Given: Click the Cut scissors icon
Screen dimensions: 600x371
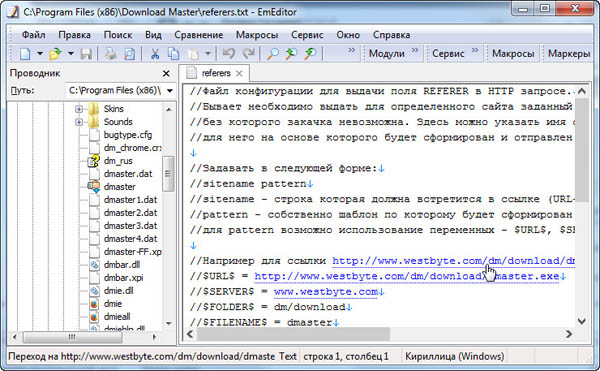Looking at the screenshot, I should click(155, 54).
